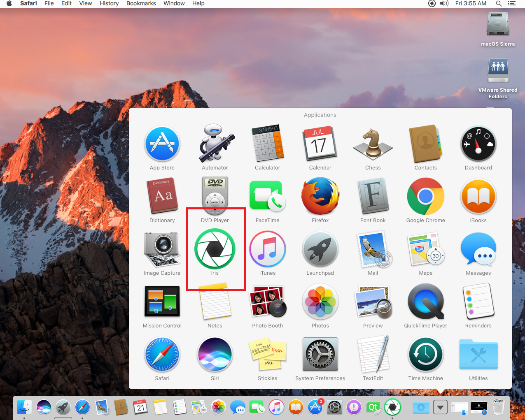The image size is (525, 420).
Task: Launch Photo Booth from the Applications grid
Action: click(268, 302)
